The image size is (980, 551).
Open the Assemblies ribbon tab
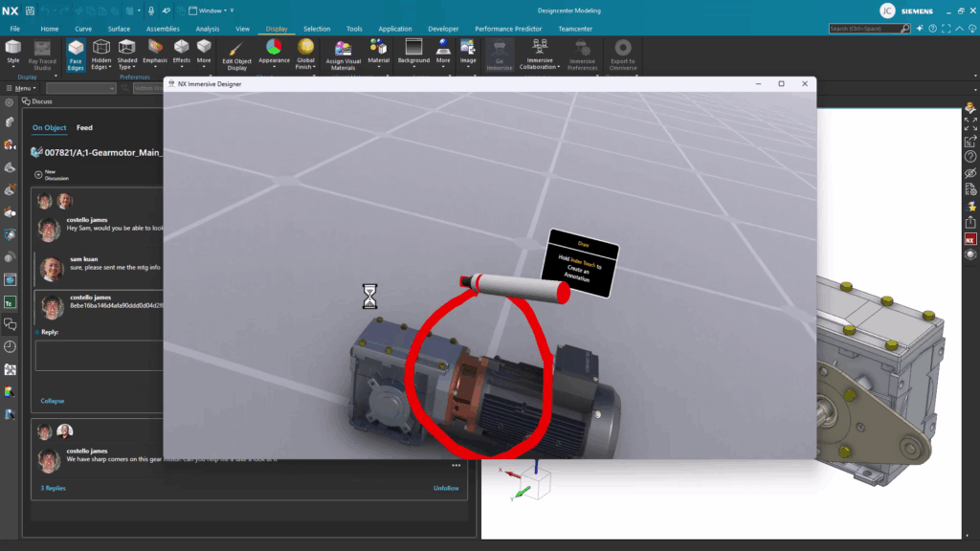[163, 29]
